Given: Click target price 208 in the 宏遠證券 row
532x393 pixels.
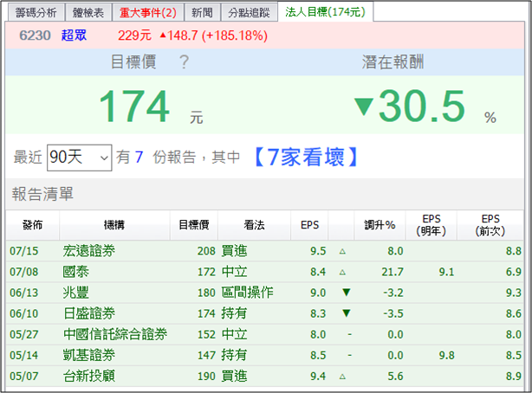Looking at the screenshot, I should 206,251.
